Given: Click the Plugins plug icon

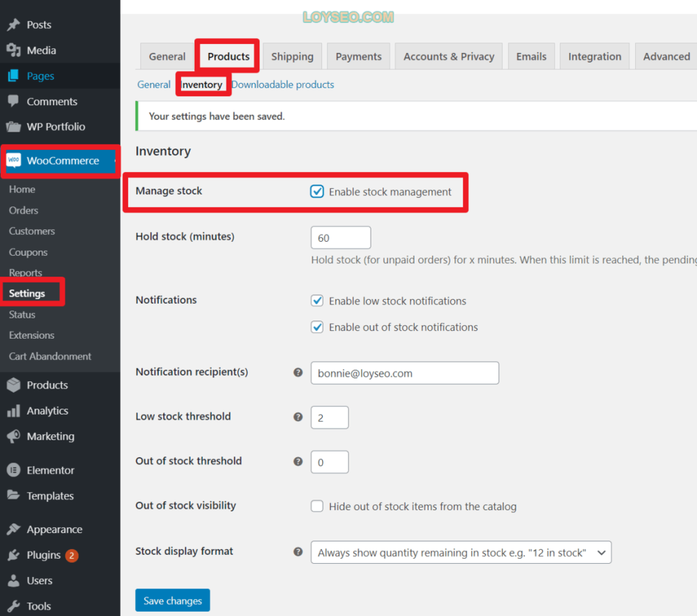Looking at the screenshot, I should tap(14, 555).
